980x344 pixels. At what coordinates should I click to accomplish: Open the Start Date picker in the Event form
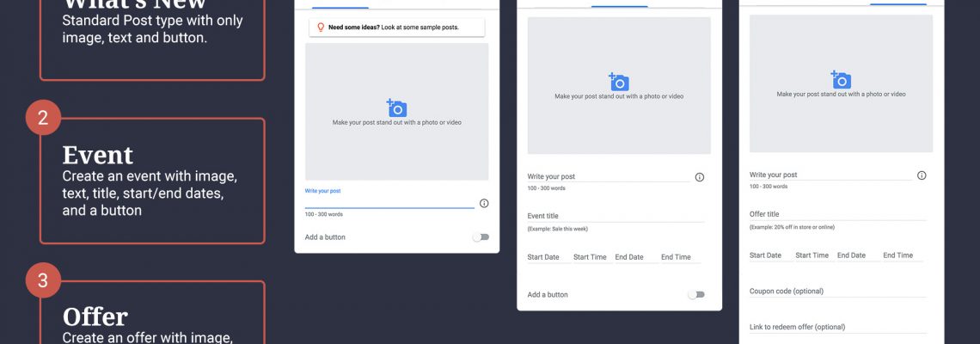543,257
